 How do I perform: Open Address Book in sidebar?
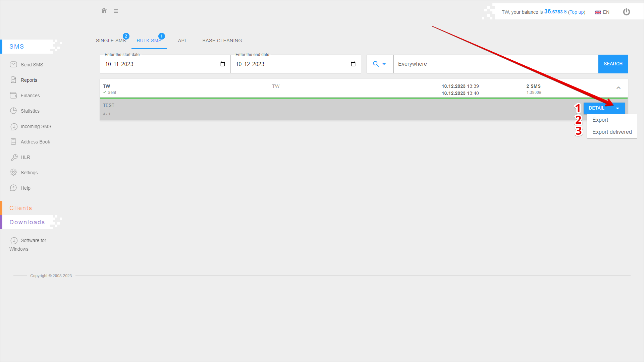click(x=35, y=142)
